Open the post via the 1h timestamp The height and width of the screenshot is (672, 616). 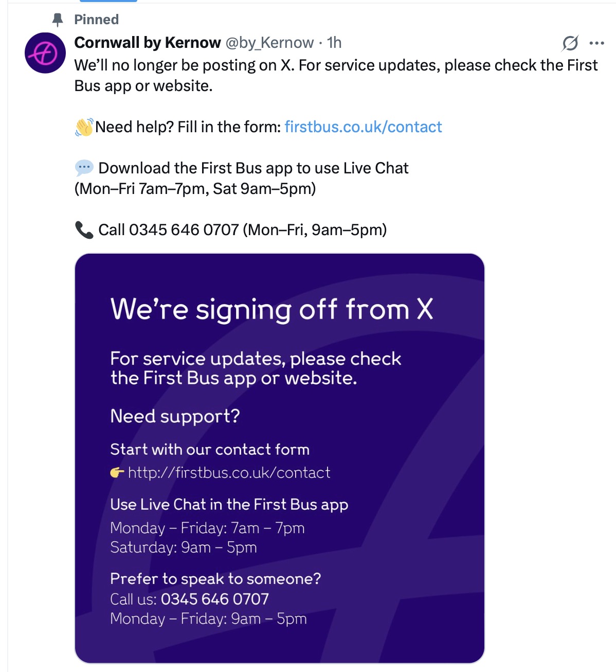334,43
